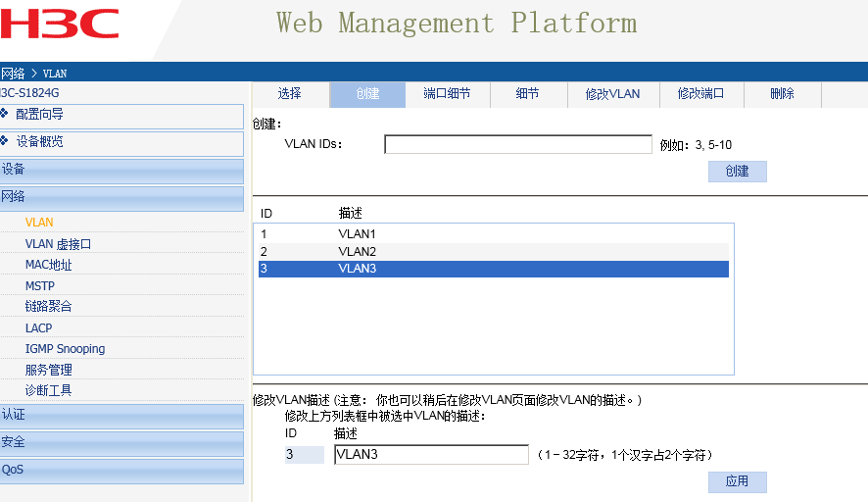Click the 描述 column header of list
The height and width of the screenshot is (502, 868).
tap(351, 214)
